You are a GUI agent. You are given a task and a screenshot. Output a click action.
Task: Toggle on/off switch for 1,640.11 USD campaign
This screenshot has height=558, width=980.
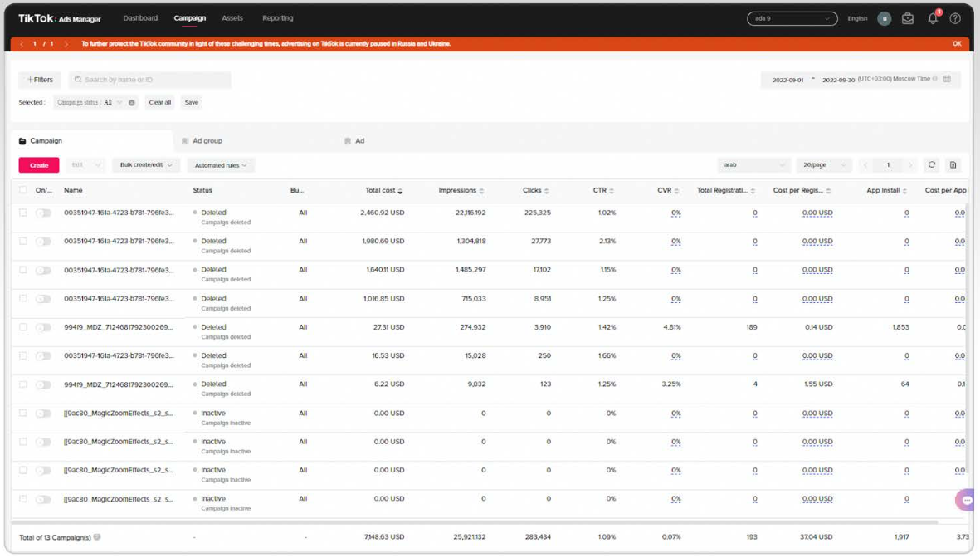point(43,270)
